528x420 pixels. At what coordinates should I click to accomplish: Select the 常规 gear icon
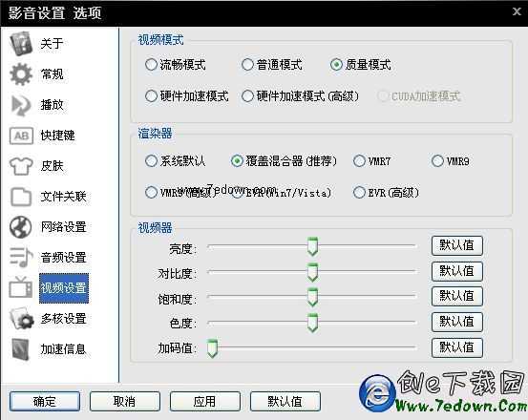(x=21, y=74)
